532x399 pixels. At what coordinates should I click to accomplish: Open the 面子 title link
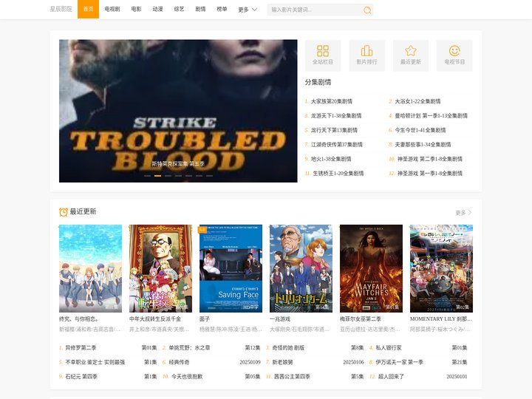(x=205, y=319)
